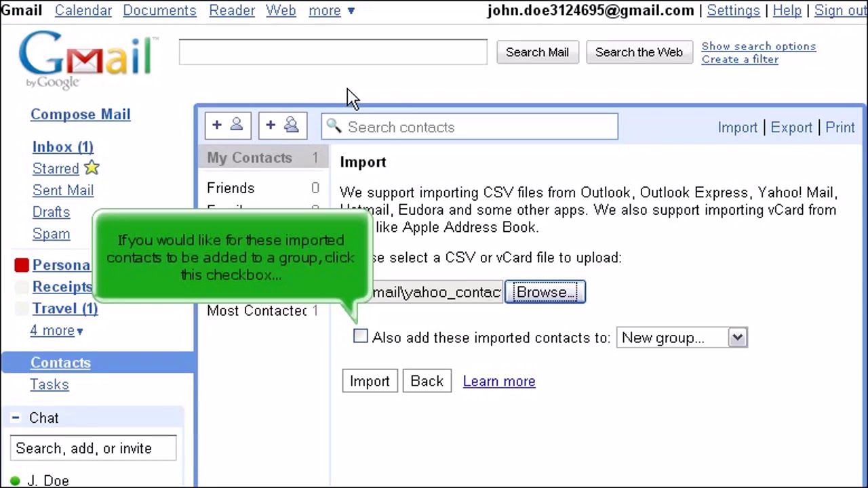This screenshot has width=868, height=488.
Task: Select the Friends group
Action: point(263,188)
